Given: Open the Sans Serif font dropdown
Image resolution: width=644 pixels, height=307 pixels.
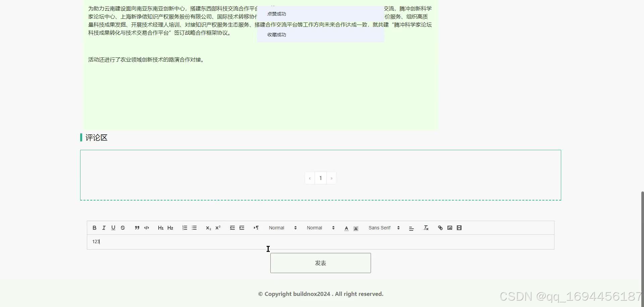Looking at the screenshot, I should coord(384,228).
